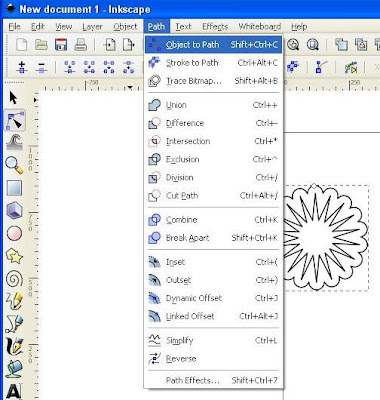380x400 pixels.
Task: Choose Inset from Path menu
Action: pyautogui.click(x=213, y=262)
